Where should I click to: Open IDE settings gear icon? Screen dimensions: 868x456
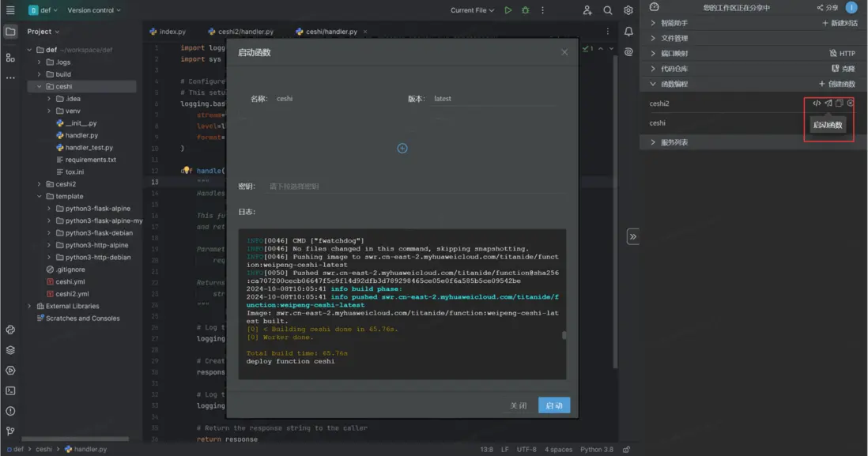click(628, 10)
